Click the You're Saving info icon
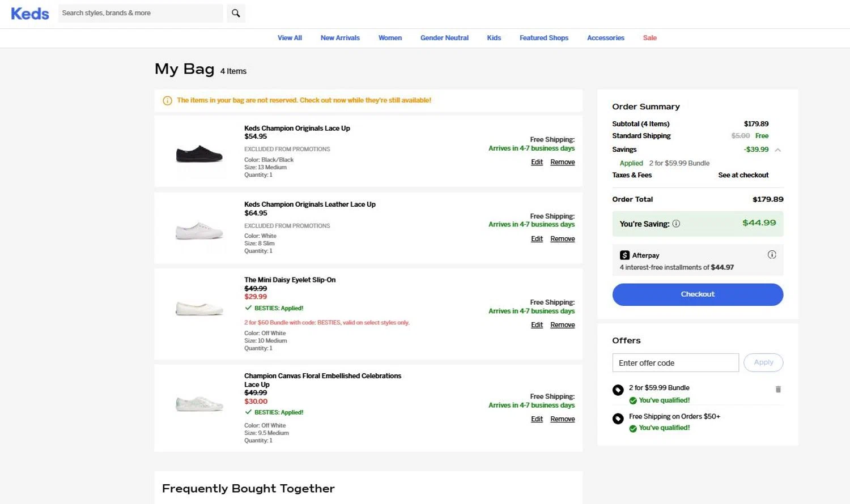This screenshot has width=850, height=504. (x=676, y=224)
